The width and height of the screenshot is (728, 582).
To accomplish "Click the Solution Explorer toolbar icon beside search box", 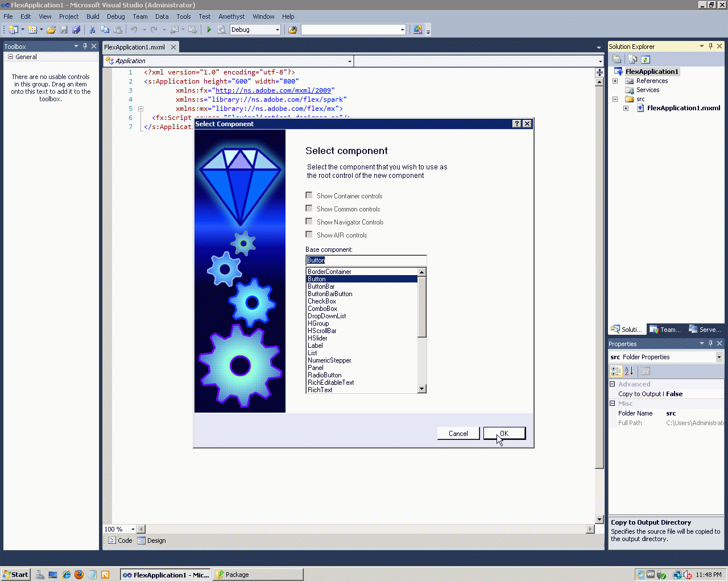I will 418,30.
